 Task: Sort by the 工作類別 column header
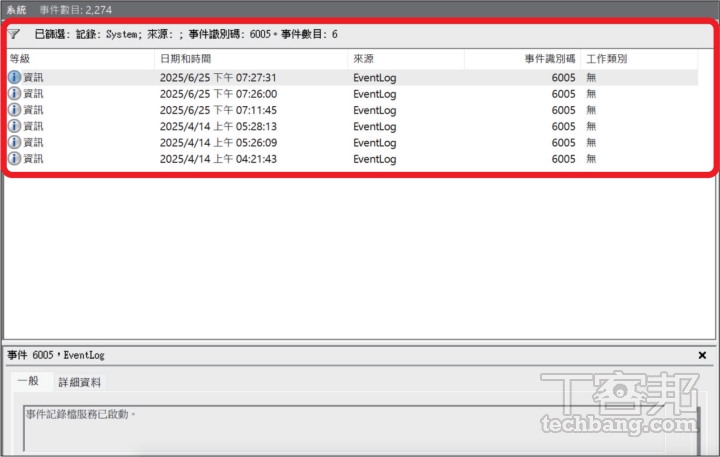606,59
